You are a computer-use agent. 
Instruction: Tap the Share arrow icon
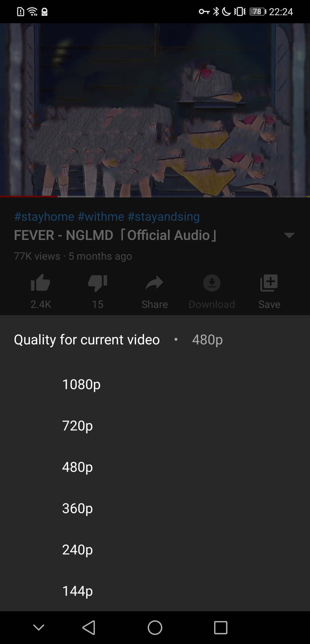click(154, 283)
